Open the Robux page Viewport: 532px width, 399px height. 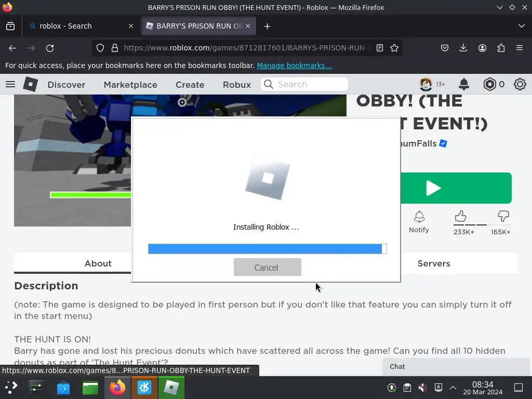(237, 85)
